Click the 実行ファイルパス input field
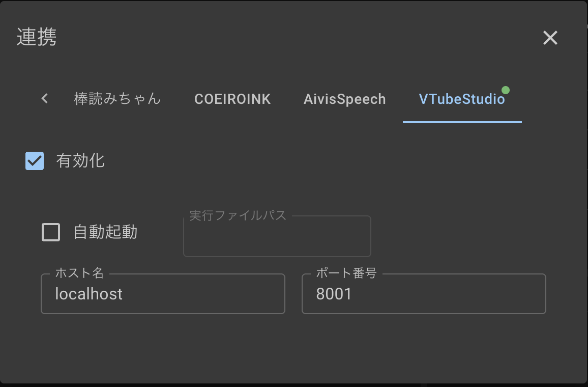 coord(277,236)
